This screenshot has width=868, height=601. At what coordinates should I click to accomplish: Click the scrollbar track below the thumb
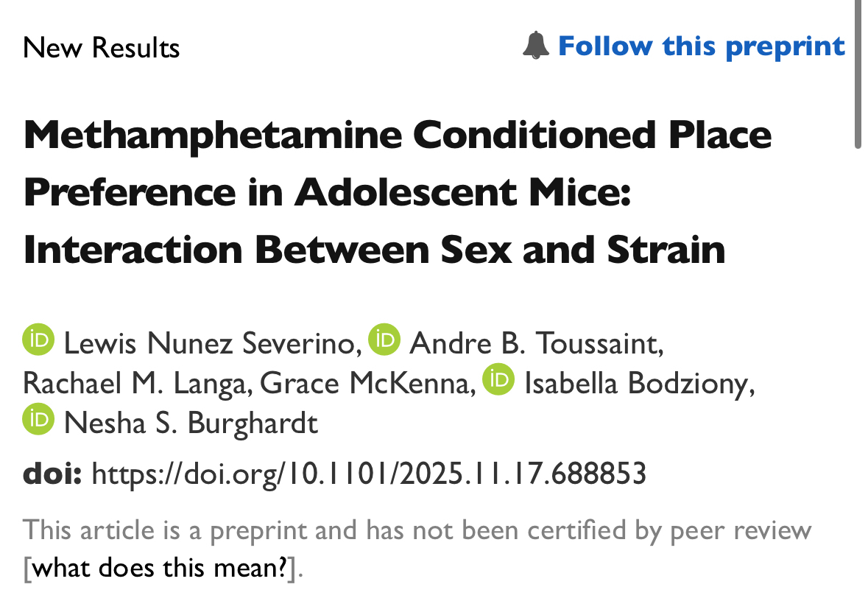(858, 368)
